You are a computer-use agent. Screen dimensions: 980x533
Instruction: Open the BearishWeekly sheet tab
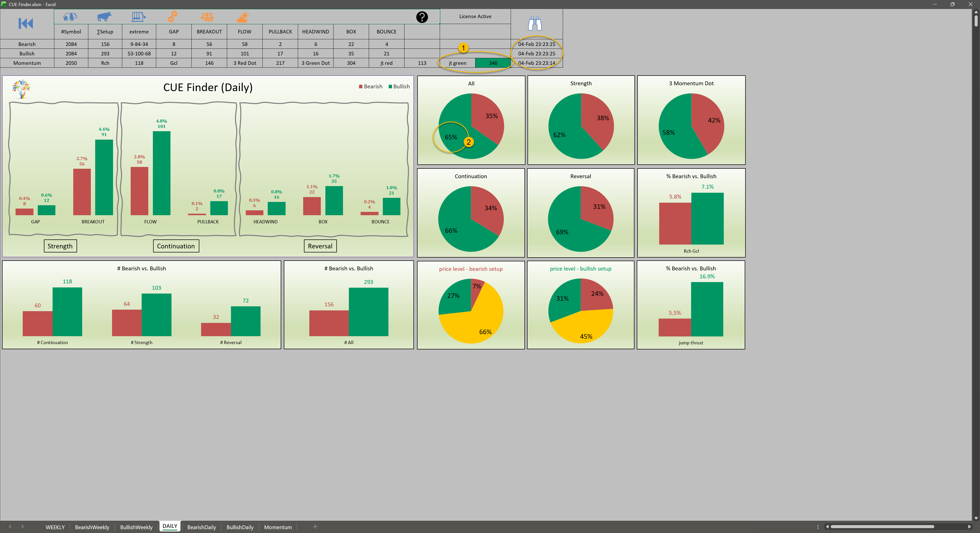click(x=92, y=527)
